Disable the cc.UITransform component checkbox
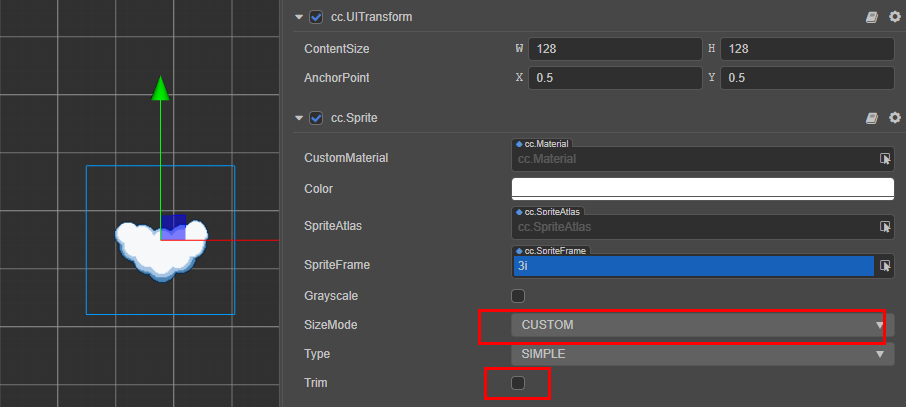 (316, 17)
